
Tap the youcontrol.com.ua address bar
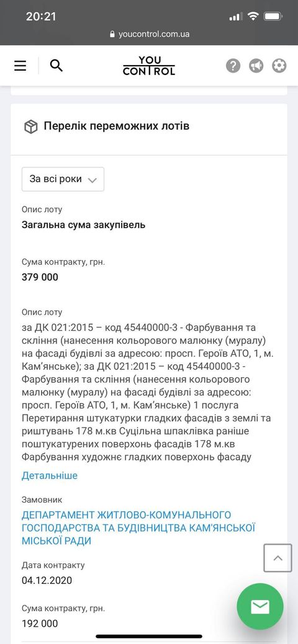click(149, 34)
